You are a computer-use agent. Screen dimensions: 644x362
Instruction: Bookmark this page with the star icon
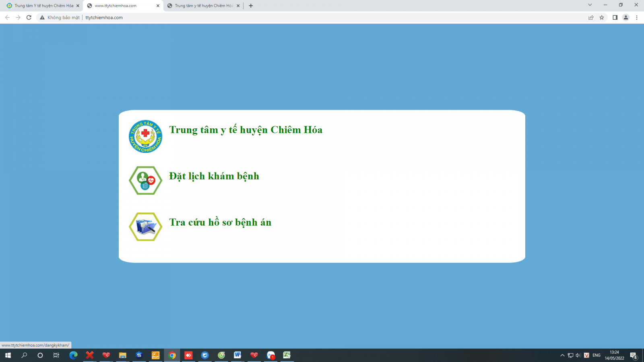(x=602, y=17)
